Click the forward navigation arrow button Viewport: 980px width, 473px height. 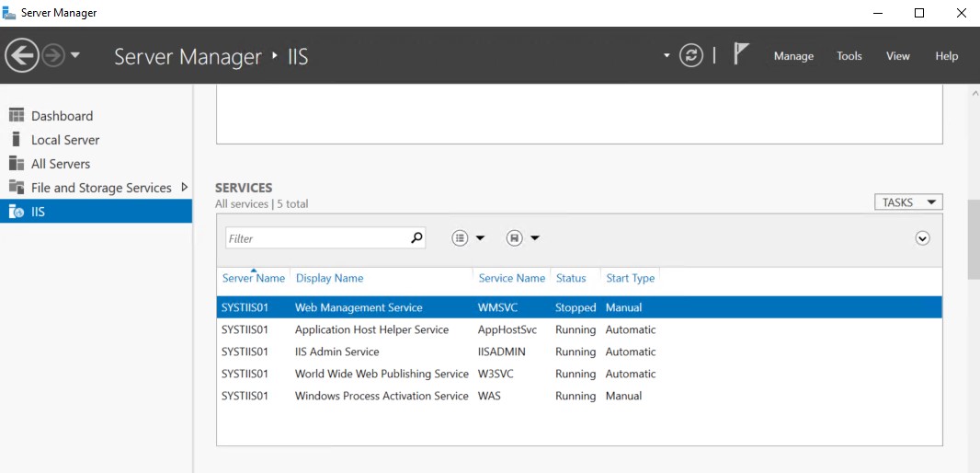tap(53, 56)
